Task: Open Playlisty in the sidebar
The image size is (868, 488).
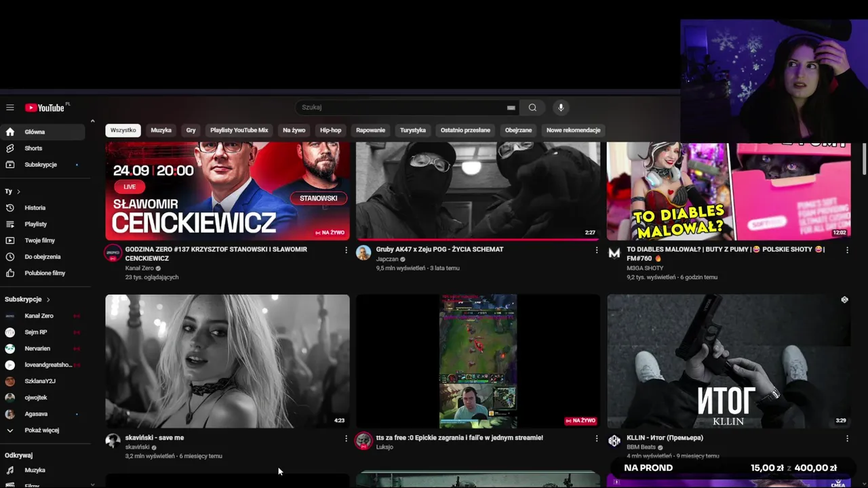Action: click(x=43, y=224)
